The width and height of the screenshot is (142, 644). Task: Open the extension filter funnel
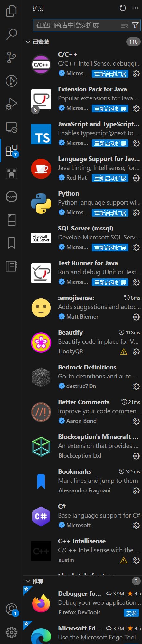135,25
